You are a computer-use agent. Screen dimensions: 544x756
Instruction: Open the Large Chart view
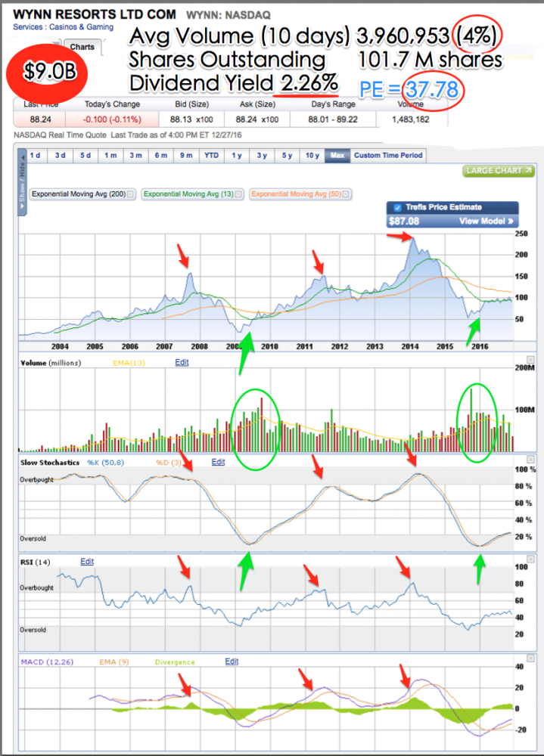pos(498,171)
